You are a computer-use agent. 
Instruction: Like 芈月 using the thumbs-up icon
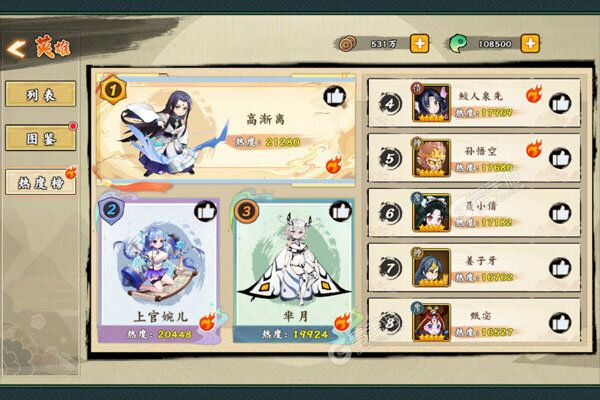(340, 211)
